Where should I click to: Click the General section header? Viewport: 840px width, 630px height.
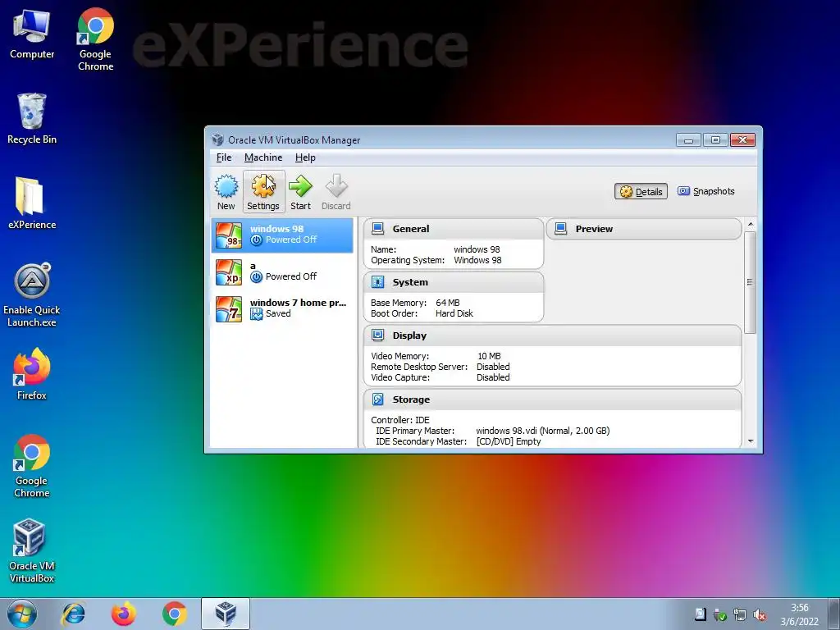pos(453,229)
